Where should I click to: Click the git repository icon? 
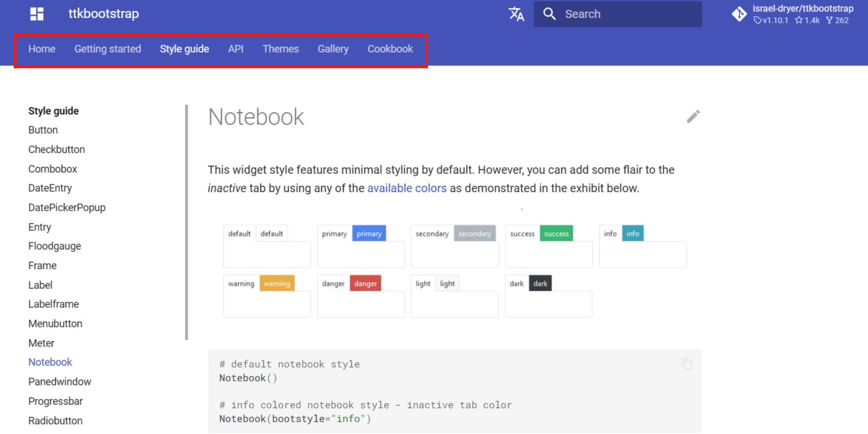point(739,14)
